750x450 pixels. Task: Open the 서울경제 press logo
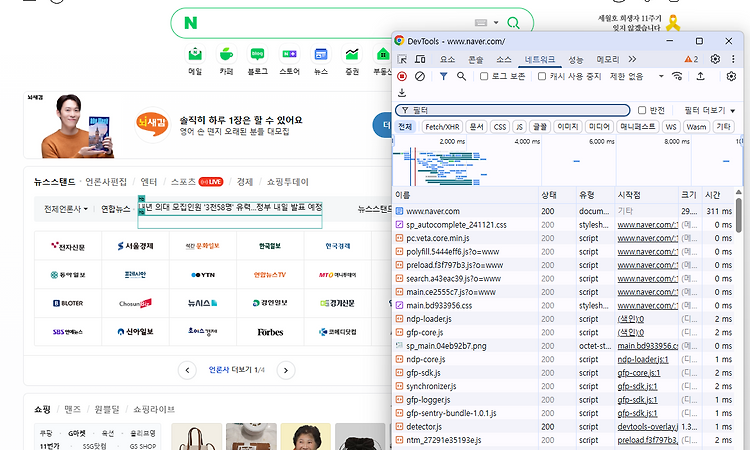tap(135, 246)
